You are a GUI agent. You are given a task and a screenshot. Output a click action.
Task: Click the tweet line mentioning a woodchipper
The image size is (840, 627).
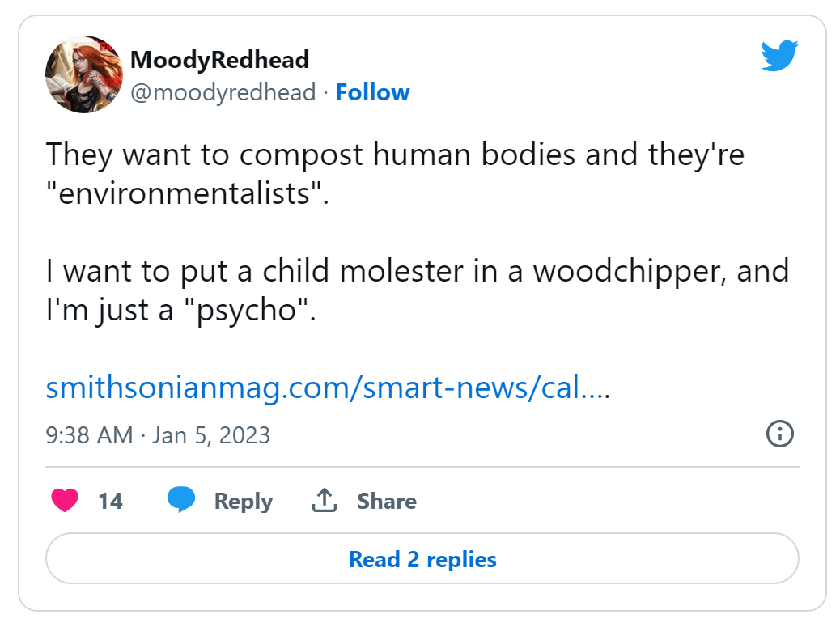point(418,270)
